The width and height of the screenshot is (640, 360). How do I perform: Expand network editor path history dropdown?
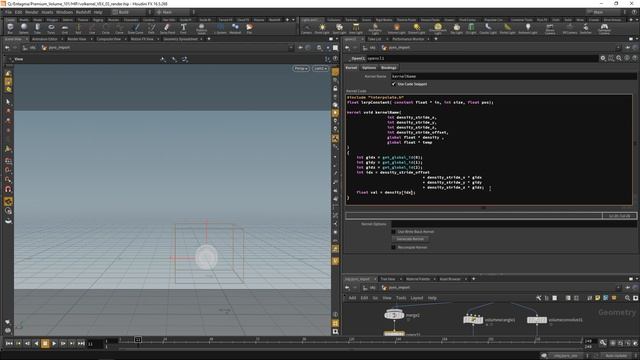point(619,287)
